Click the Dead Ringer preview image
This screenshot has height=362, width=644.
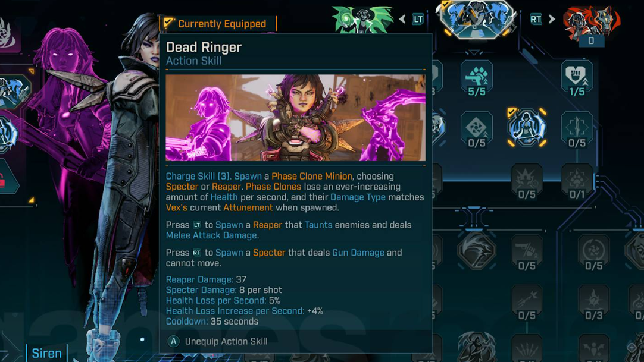pos(295,118)
